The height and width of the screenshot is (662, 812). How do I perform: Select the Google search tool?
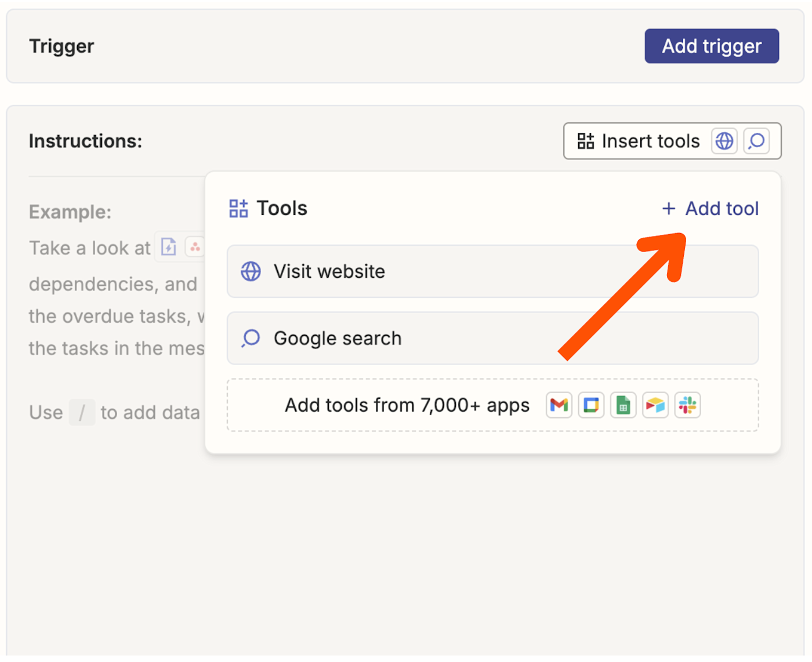point(492,338)
